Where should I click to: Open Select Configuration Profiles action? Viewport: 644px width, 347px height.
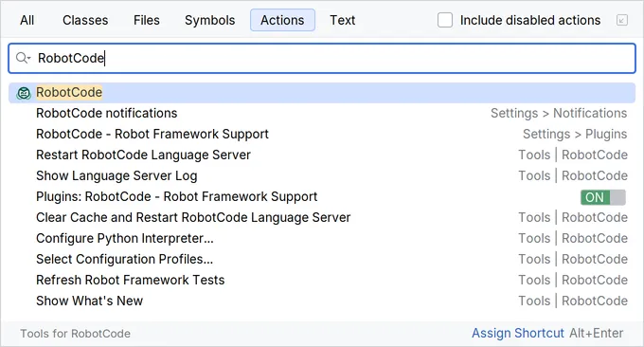(322, 260)
